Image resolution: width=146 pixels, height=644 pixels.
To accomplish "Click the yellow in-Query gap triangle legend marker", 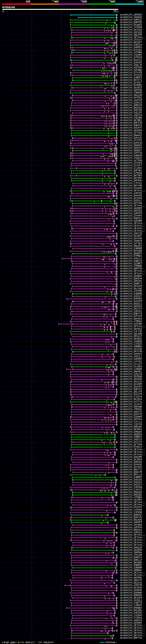I will pyautogui.click(x=19, y=642).
